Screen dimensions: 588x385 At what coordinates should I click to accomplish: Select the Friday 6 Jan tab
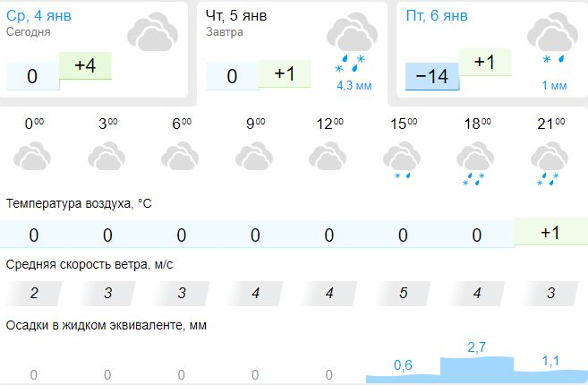tap(492, 50)
